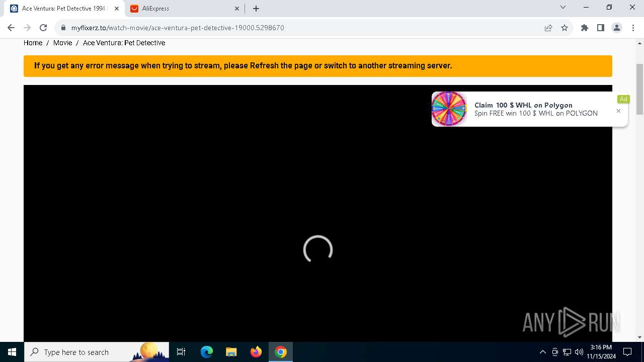Image resolution: width=644 pixels, height=362 pixels.
Task: Click the green Ad label badge
Action: pyautogui.click(x=623, y=99)
